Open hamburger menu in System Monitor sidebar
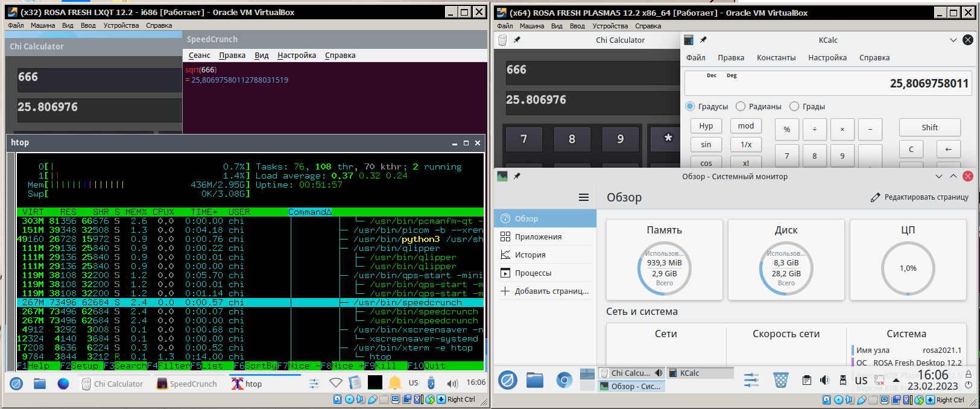The height and width of the screenshot is (409, 980). 583,197
